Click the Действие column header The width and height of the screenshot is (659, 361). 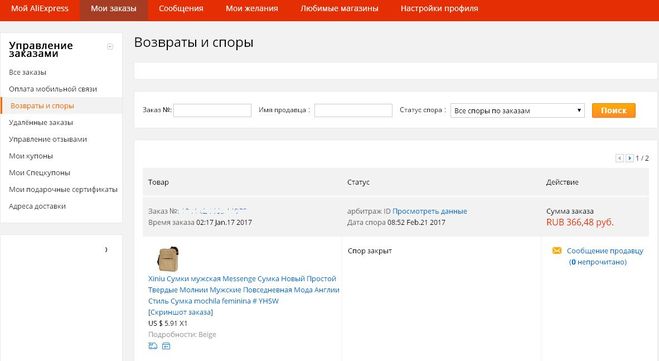click(562, 182)
